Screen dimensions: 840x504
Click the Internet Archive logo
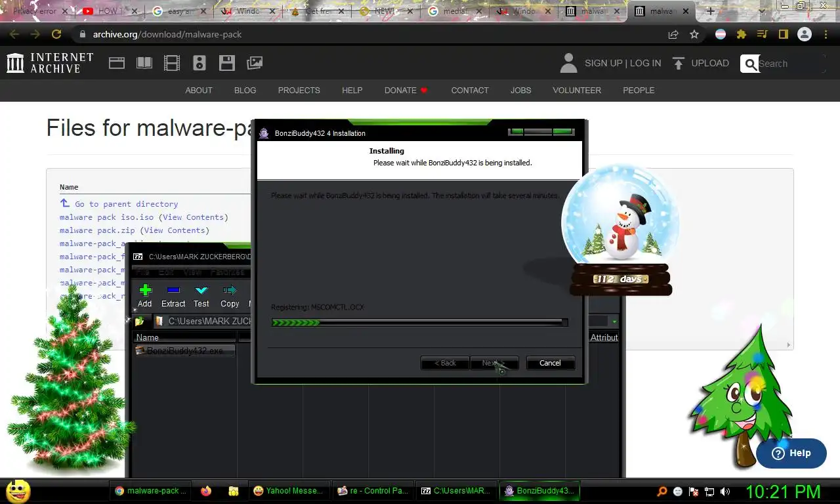point(50,63)
